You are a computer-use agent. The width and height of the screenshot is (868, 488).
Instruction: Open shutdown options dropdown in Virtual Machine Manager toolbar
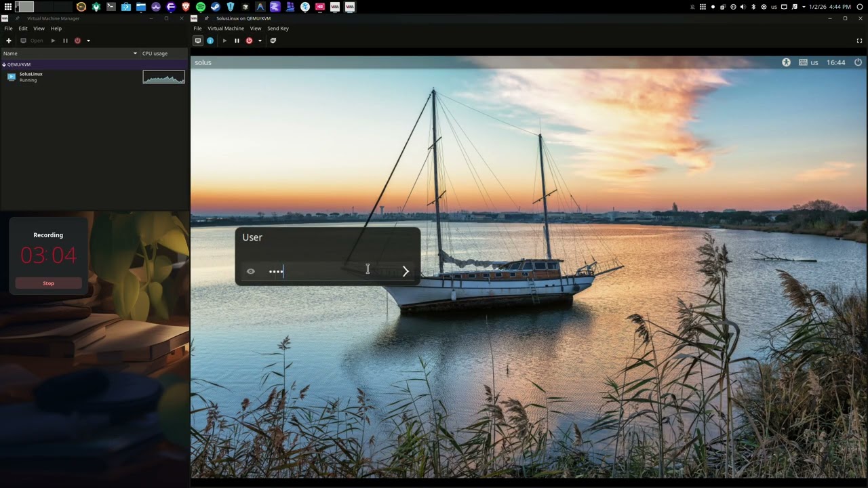click(x=88, y=41)
